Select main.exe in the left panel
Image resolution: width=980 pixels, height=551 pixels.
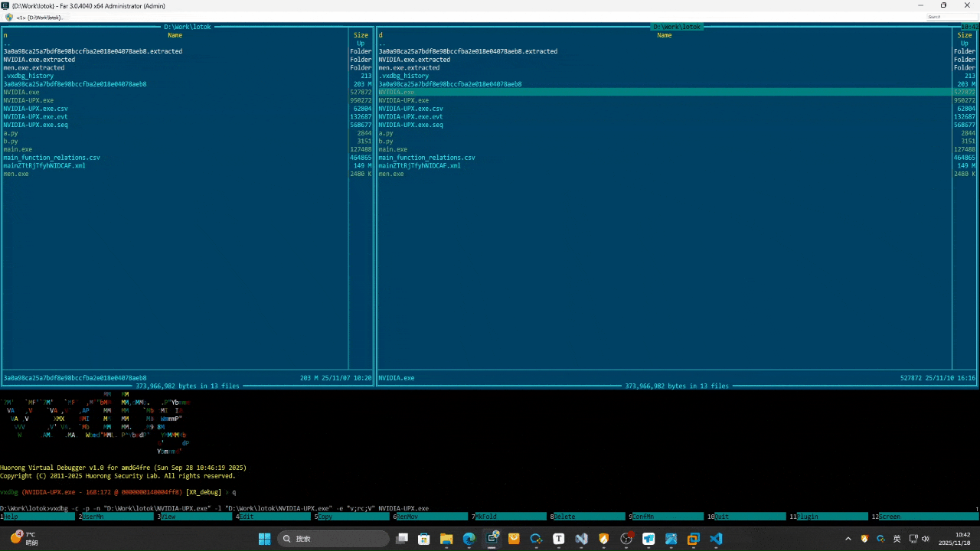coord(18,149)
